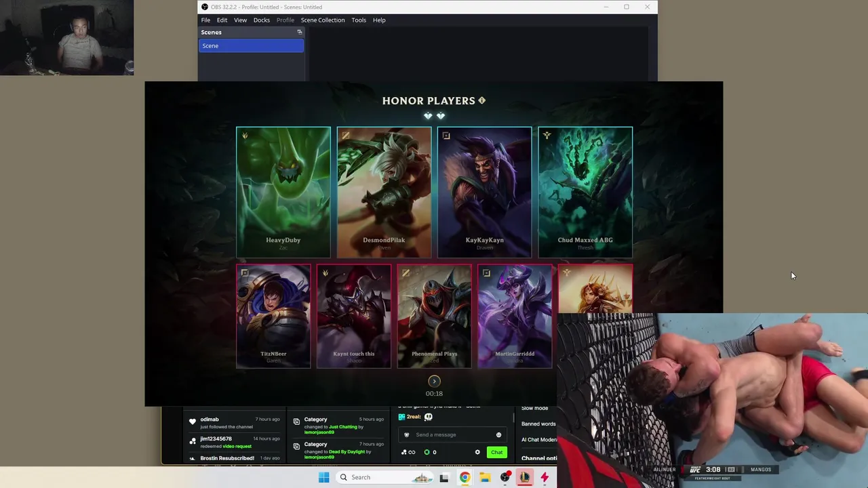The width and height of the screenshot is (868, 488).
Task: Click the top lane icon on DesmondPilak's card
Action: point(345,136)
